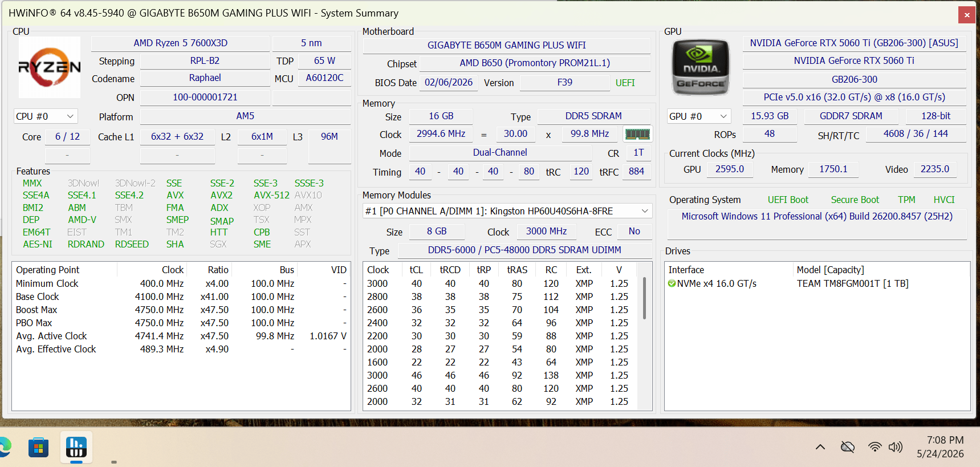Click the Video clock 2235.0
This screenshot has width=980, height=467.
935,169
